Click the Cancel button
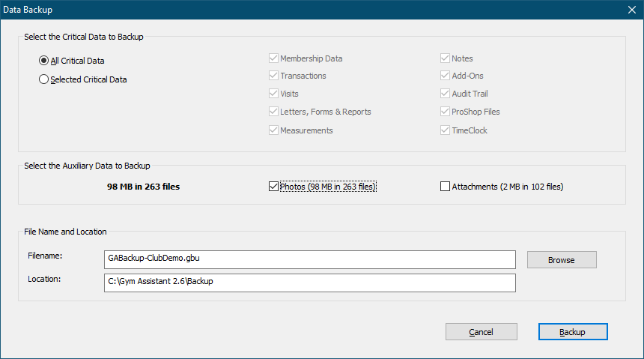 click(481, 332)
